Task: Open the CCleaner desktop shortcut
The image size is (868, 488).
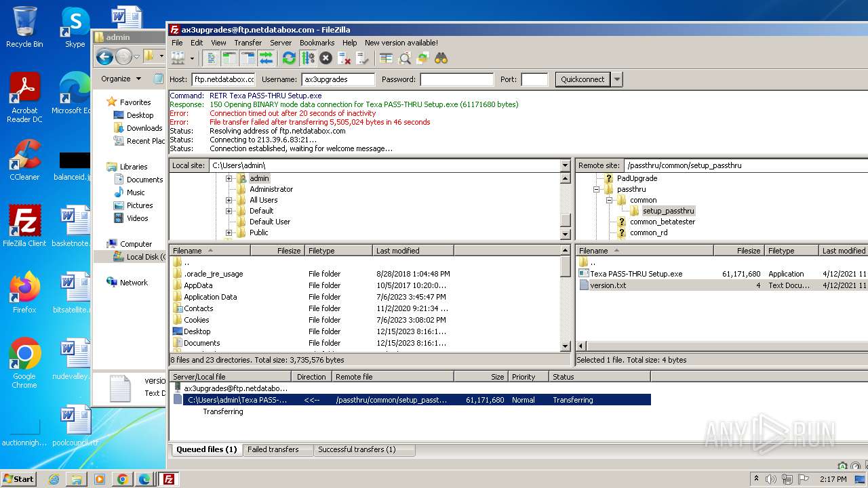Action: pyautogui.click(x=24, y=160)
